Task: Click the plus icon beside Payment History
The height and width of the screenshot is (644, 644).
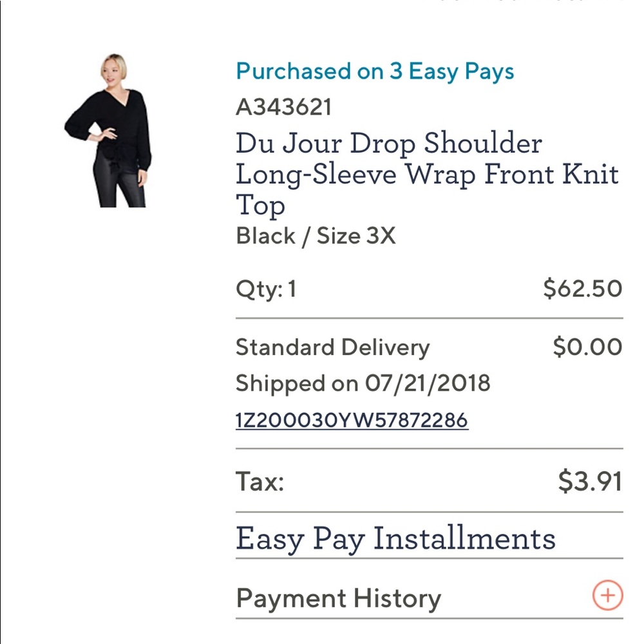Action: pos(607,596)
